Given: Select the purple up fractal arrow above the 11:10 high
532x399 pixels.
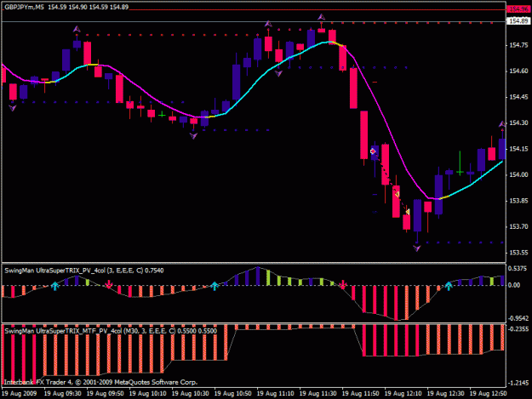Looking at the screenshot, I should 268,24.
